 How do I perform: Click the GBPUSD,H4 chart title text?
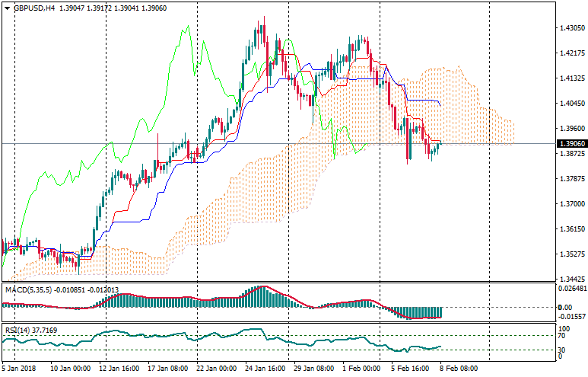(33, 8)
